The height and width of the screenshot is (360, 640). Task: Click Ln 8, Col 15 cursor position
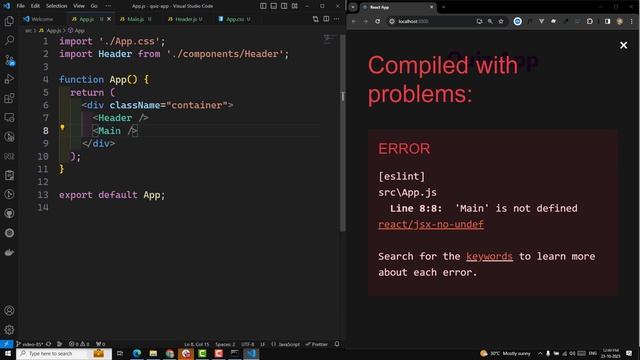pyautogui.click(x=196, y=344)
